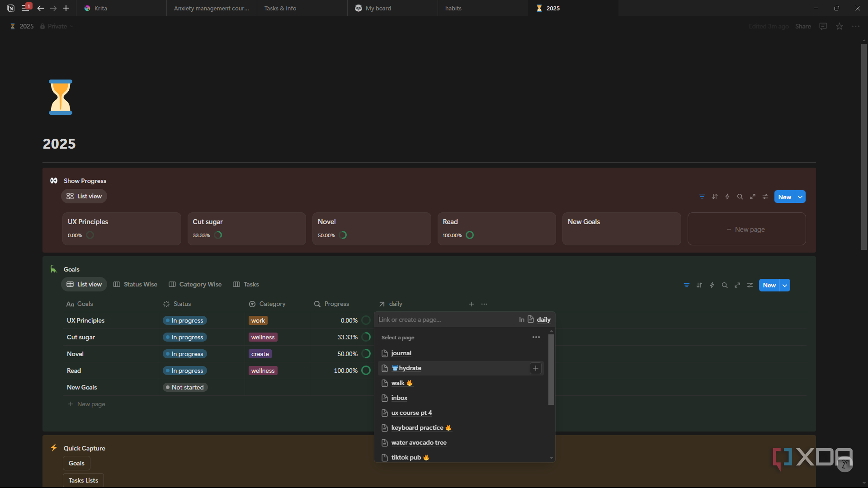Go back with the left arrow
The image size is (868, 488).
[x=41, y=8]
